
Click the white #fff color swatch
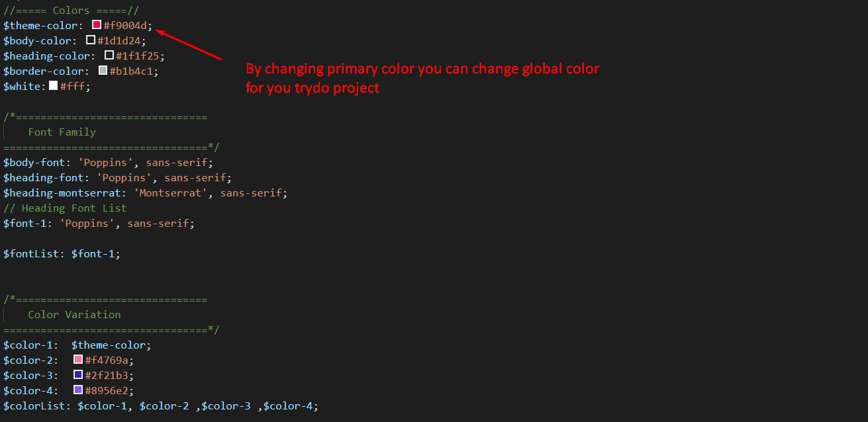pyautogui.click(x=53, y=86)
